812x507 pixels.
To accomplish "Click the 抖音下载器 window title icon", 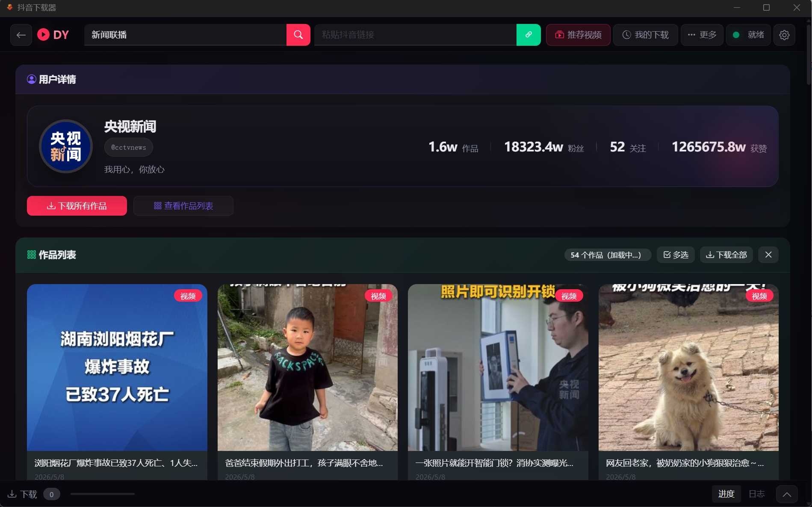I will [10, 7].
